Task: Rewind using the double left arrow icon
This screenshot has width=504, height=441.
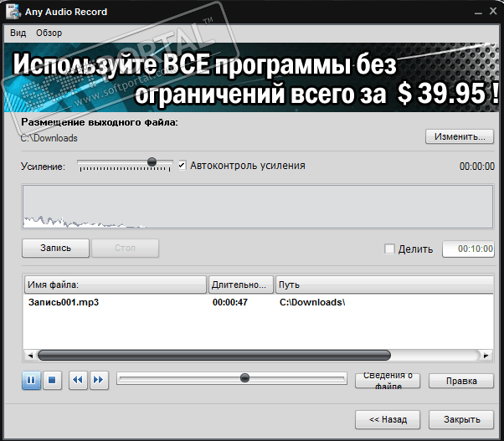Action: [78, 380]
